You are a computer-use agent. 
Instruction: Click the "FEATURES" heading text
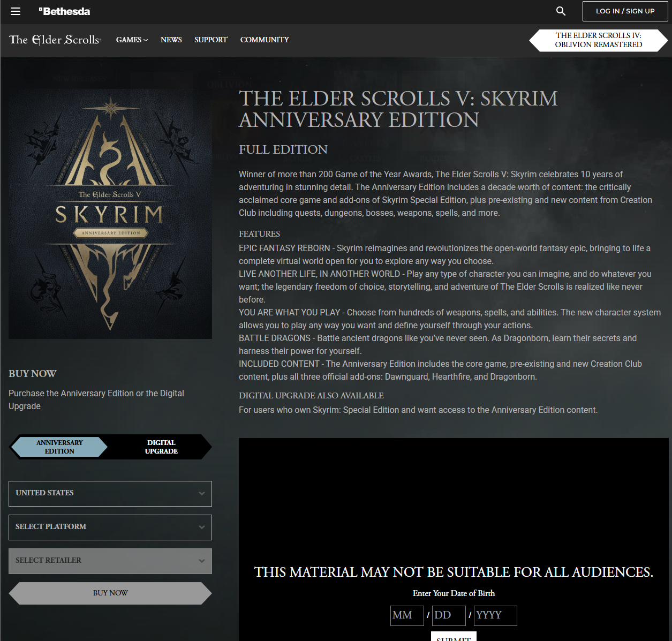click(260, 234)
